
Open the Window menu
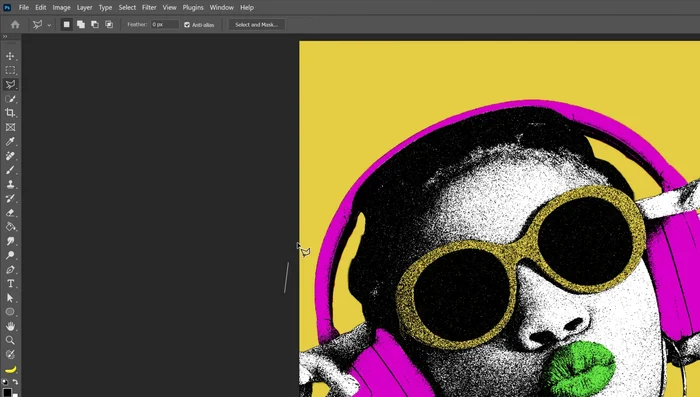221,8
